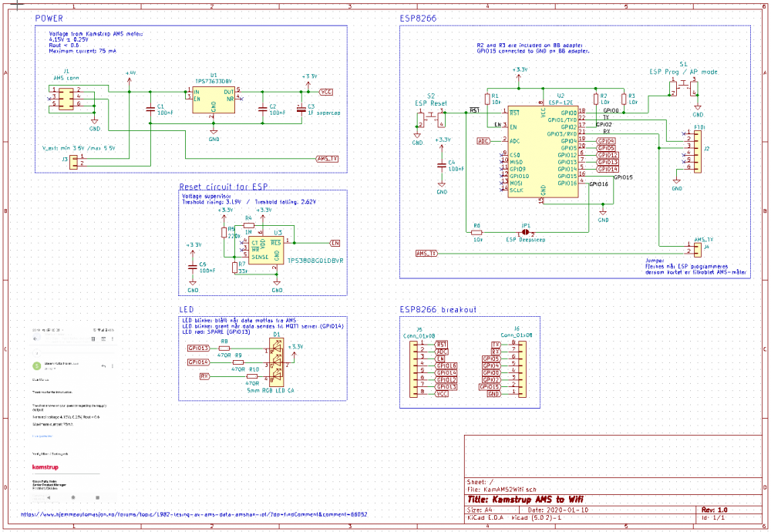Click the POWER section heading

[x=50, y=18]
